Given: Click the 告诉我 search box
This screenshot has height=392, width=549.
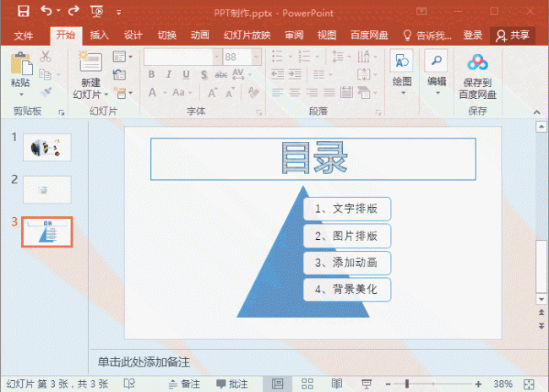Looking at the screenshot, I should click(427, 35).
